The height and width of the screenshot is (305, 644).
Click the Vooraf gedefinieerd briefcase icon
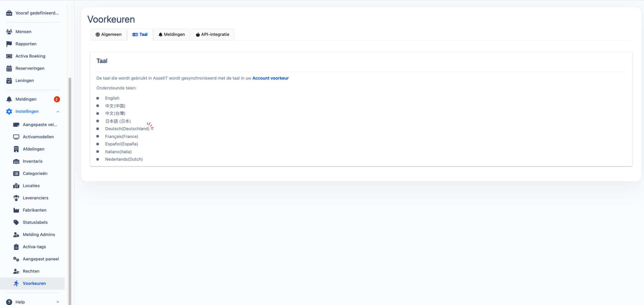click(9, 13)
